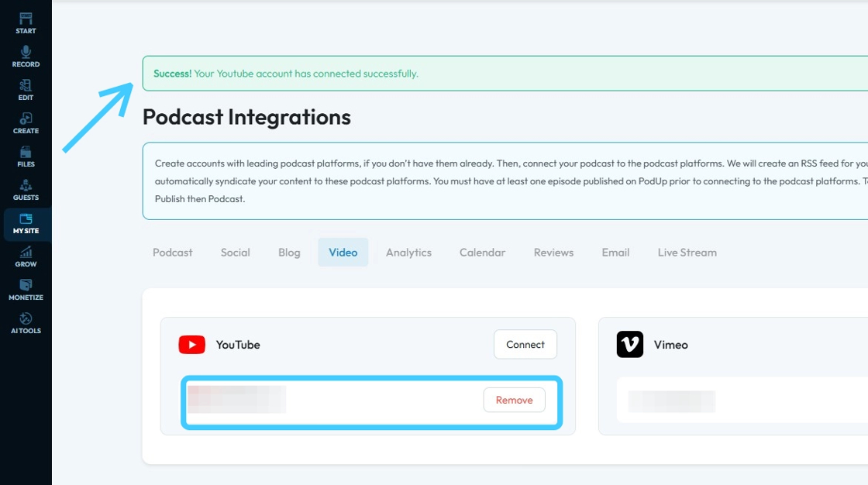Open the Start section in sidebar
868x485 pixels.
pyautogui.click(x=26, y=22)
